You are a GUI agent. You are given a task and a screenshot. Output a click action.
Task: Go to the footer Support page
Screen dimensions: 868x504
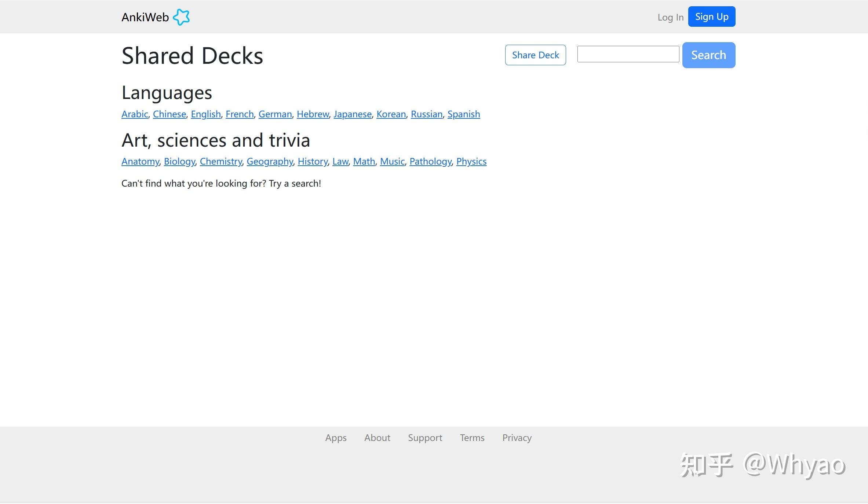425,438
